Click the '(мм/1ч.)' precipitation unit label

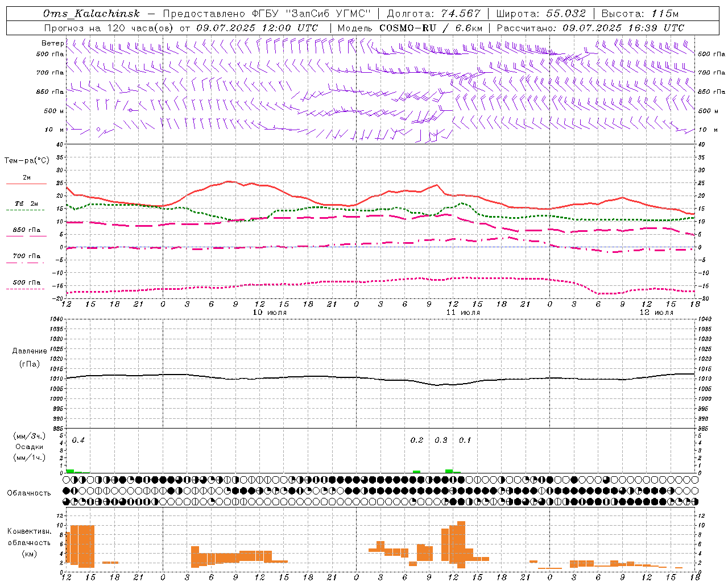pyautogui.click(x=30, y=458)
